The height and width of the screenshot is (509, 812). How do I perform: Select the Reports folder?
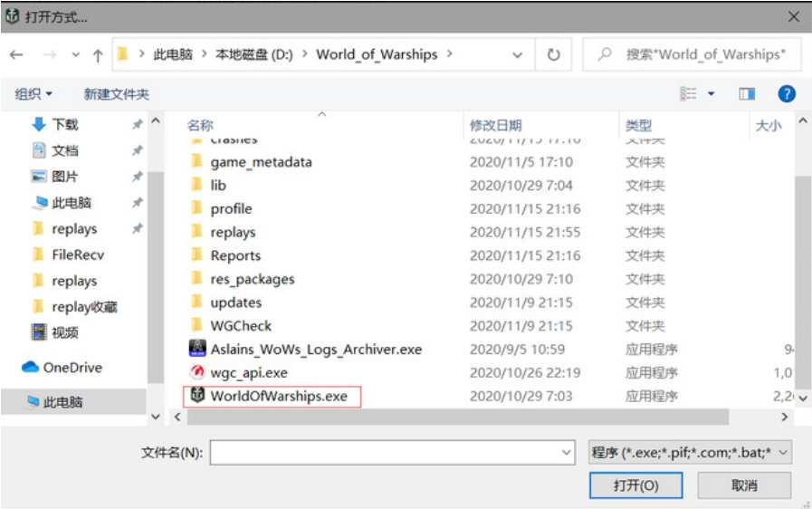point(235,255)
